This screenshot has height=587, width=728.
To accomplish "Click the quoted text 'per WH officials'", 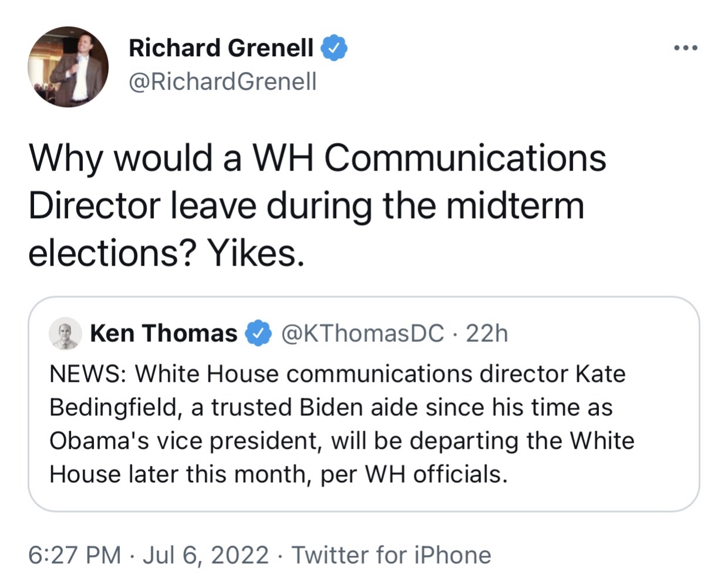I will (x=414, y=474).
